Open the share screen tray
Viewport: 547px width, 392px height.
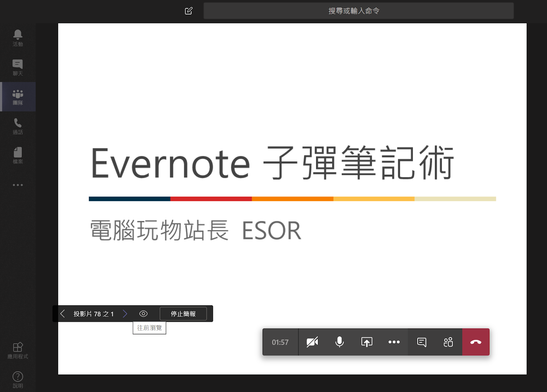pyautogui.click(x=367, y=342)
